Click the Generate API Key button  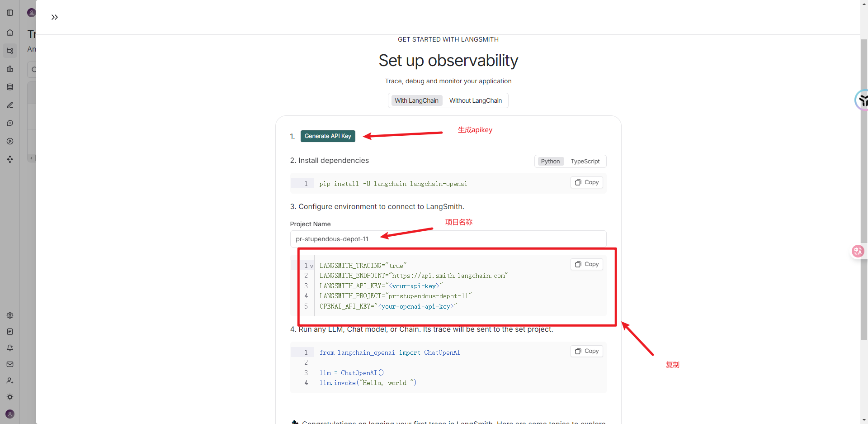pyautogui.click(x=328, y=136)
